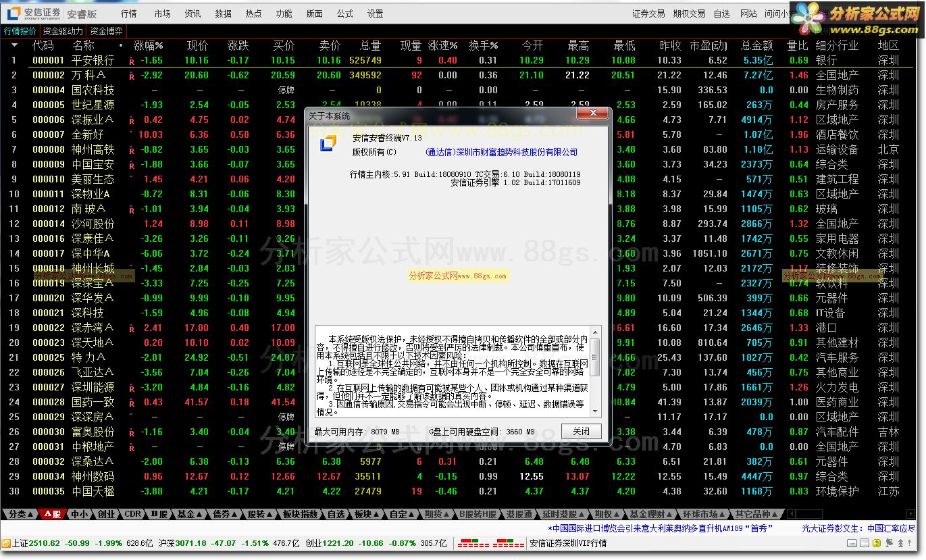Select stock row 000034 神州数码
Image resolution: width=926 pixels, height=560 pixels.
tap(463, 476)
